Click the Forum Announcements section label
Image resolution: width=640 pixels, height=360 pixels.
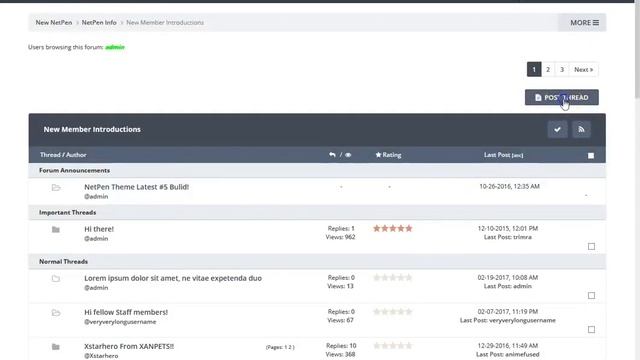(74, 170)
